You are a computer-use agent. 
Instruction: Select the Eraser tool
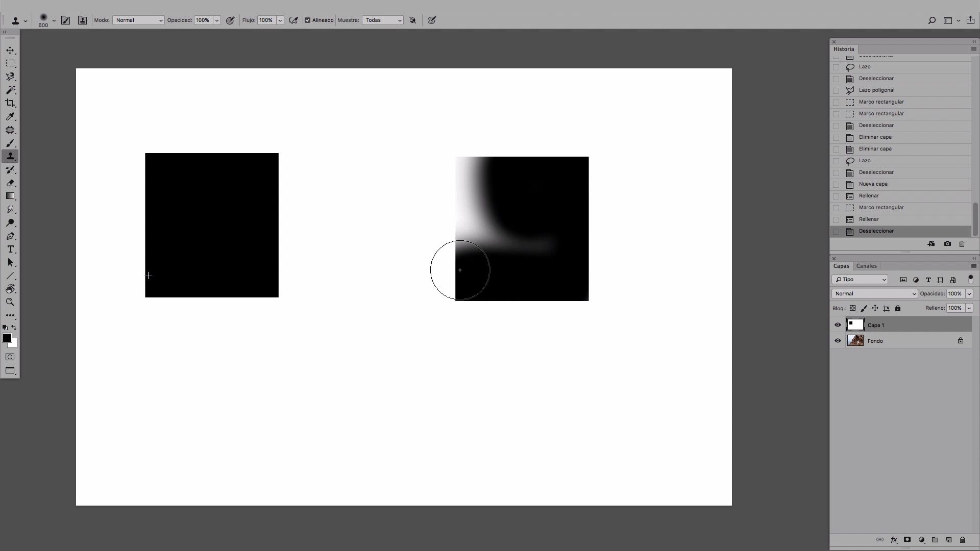[x=10, y=183]
